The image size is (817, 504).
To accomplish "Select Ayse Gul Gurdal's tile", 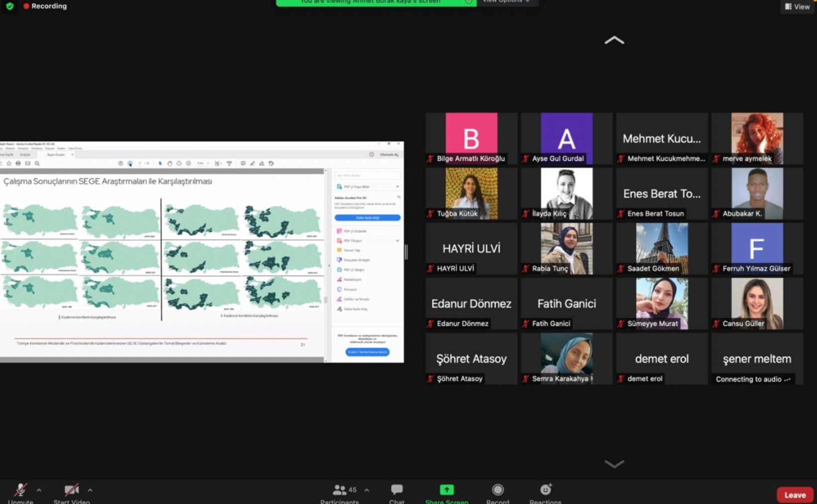I will [566, 138].
